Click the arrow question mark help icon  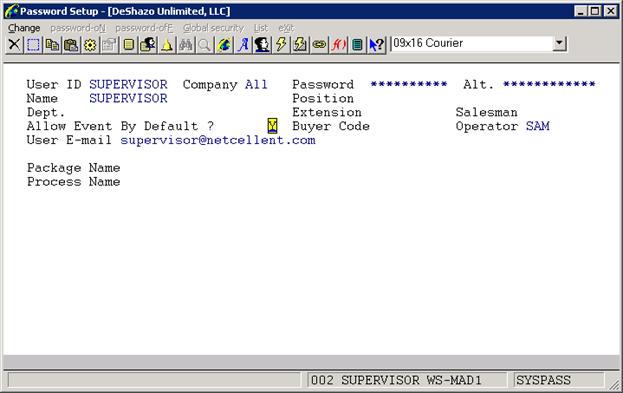(x=376, y=45)
